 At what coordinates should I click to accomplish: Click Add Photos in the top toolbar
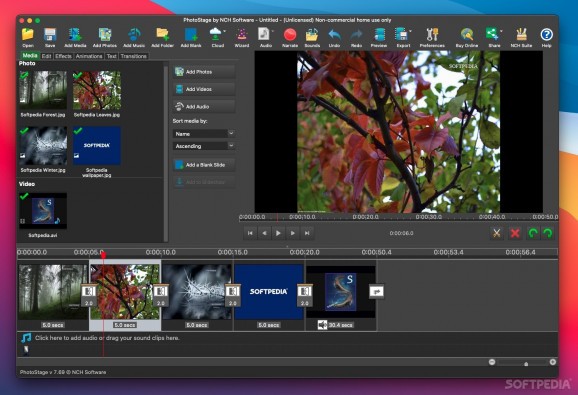[x=105, y=37]
